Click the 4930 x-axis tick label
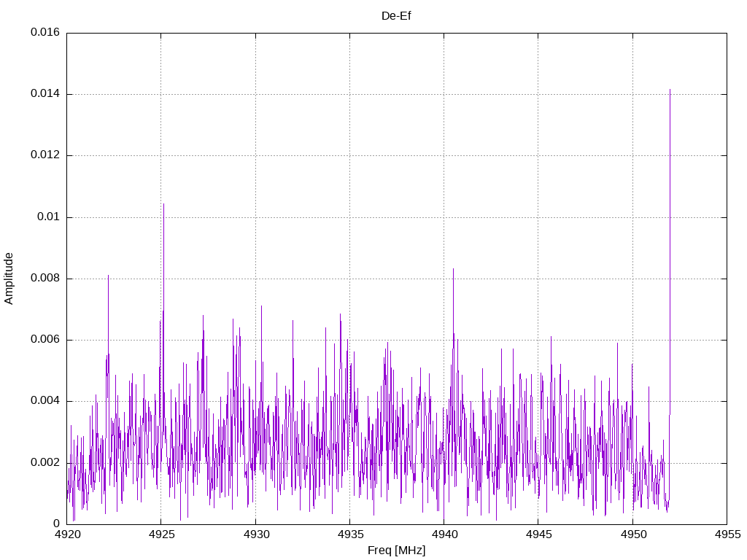This screenshot has height=560, width=747. pos(256,534)
